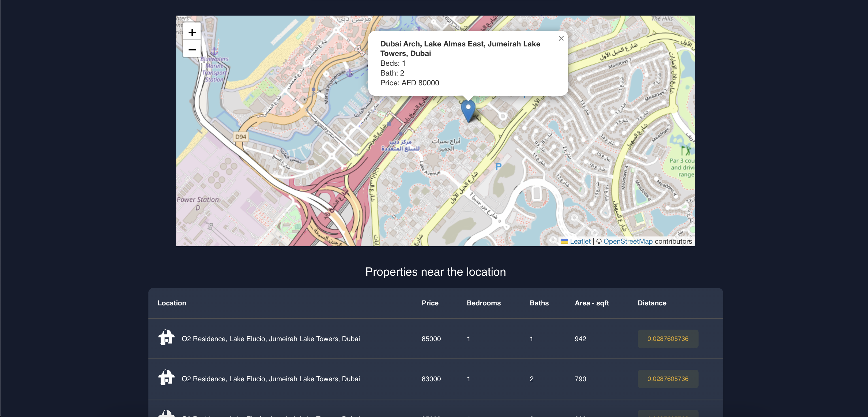
Task: Click Bluewaters Marine Transport Station label
Action: pos(214,69)
